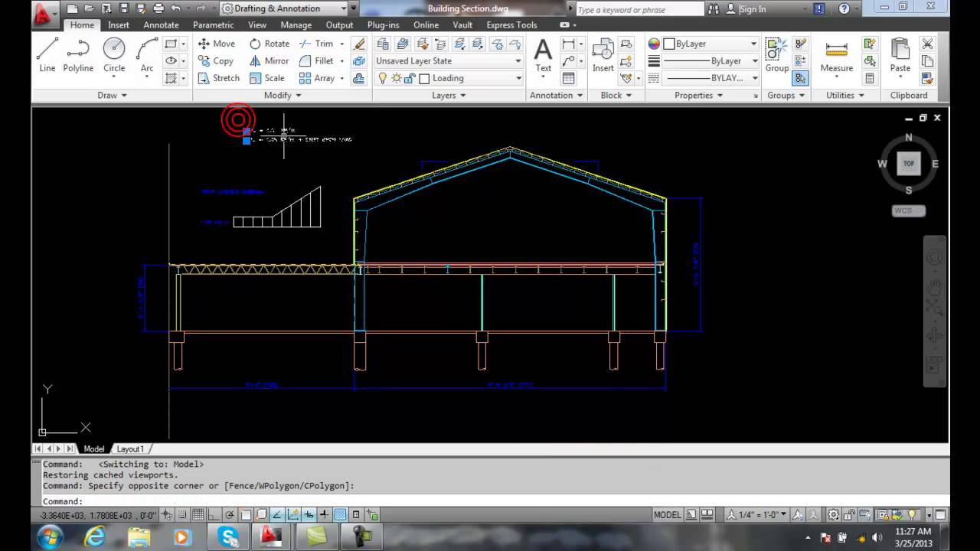
Task: Click the Sign In link
Action: (753, 9)
